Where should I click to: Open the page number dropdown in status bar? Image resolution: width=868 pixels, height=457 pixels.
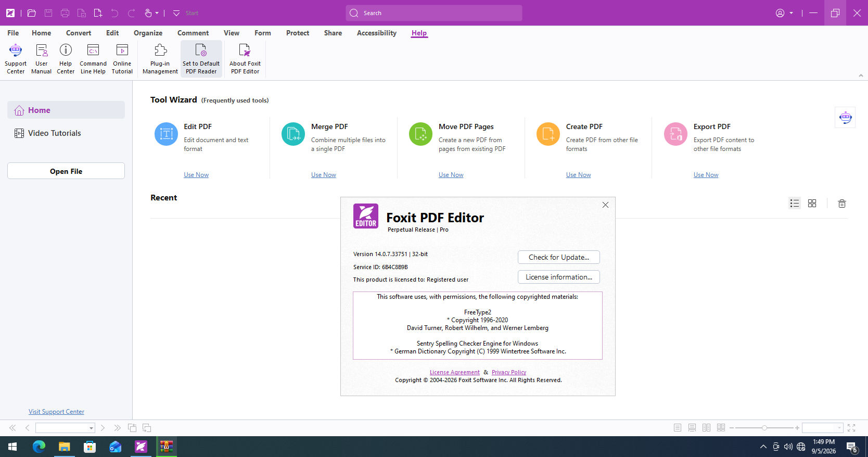[91, 428]
